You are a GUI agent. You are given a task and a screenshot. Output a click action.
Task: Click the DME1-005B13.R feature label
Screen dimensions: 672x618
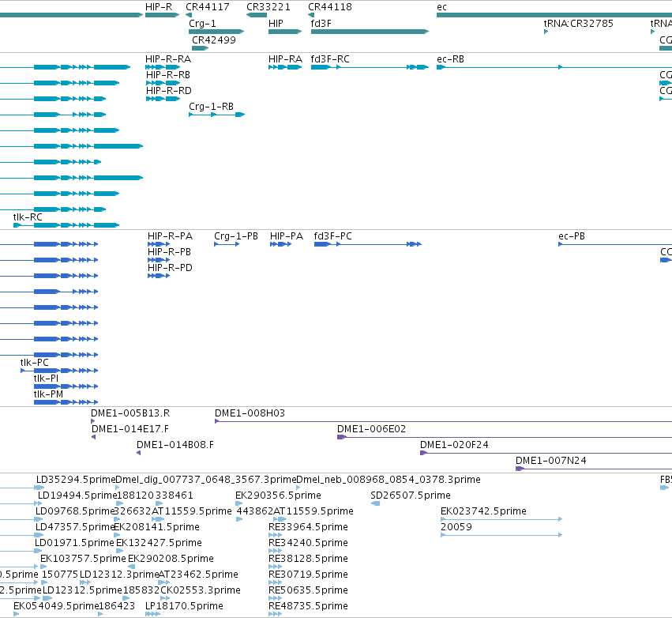pyautogui.click(x=130, y=413)
